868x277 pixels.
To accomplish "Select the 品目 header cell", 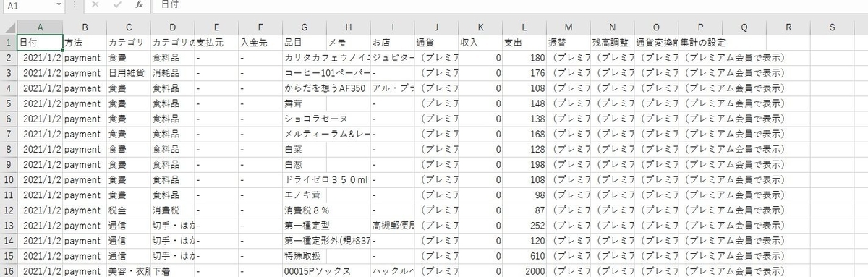I will tap(305, 42).
